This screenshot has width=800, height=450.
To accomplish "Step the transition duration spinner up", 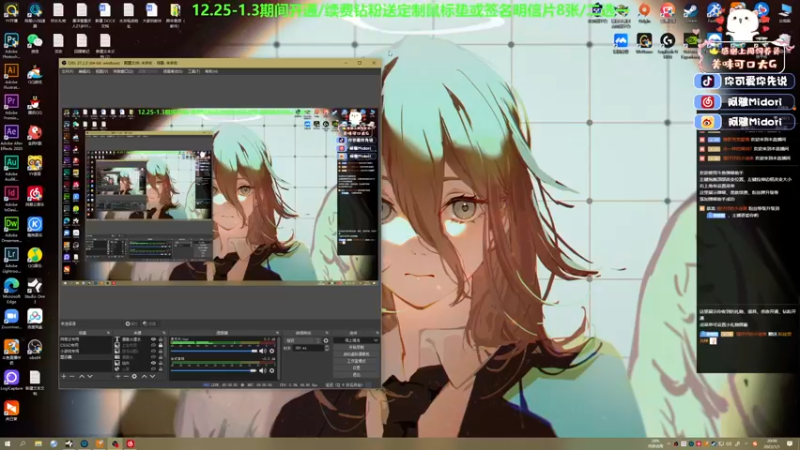I will tap(327, 346).
